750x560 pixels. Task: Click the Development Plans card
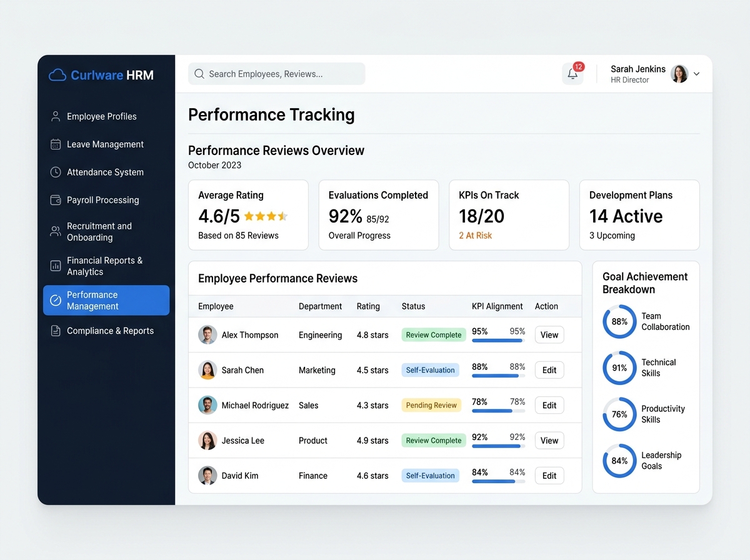point(639,215)
